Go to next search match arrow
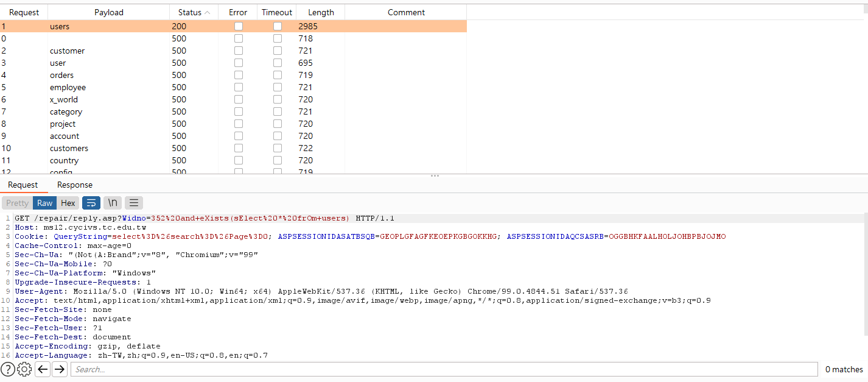This screenshot has height=382, width=868. [x=59, y=369]
